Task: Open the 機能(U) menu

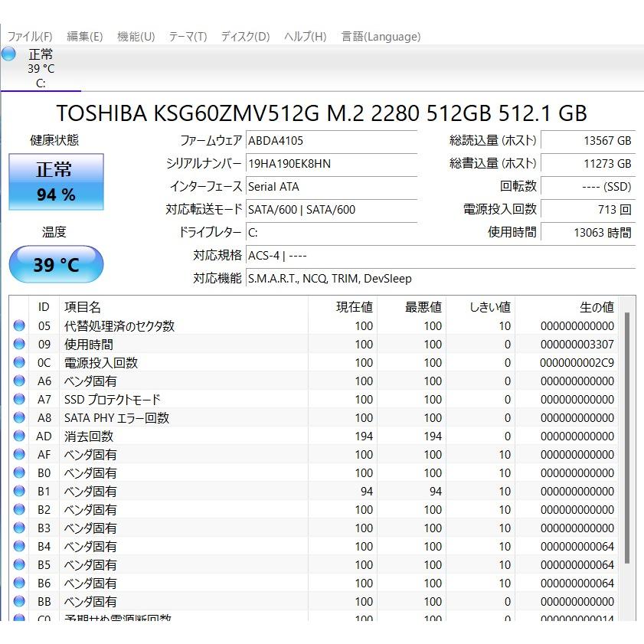Action: 136,37
